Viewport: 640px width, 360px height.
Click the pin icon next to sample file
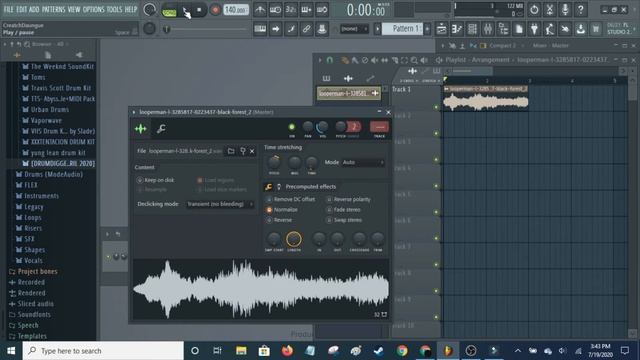tap(243, 151)
